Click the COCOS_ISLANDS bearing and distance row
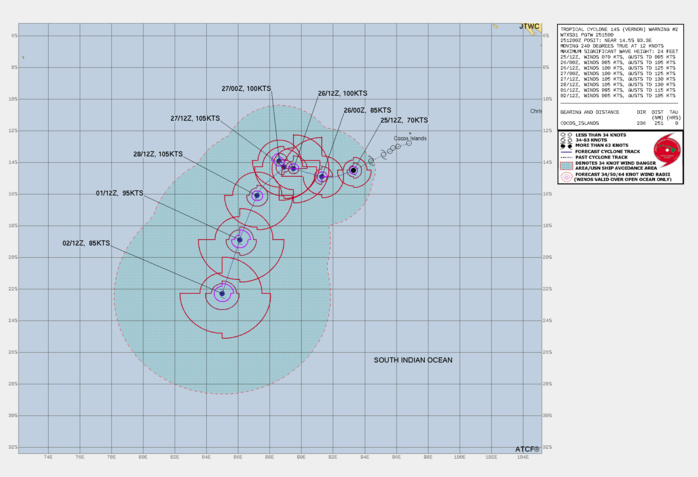The width and height of the screenshot is (698, 477). click(619, 123)
